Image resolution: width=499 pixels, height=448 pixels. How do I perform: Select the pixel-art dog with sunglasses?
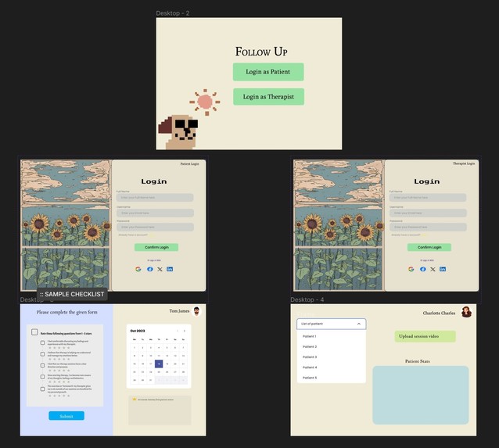(178, 132)
